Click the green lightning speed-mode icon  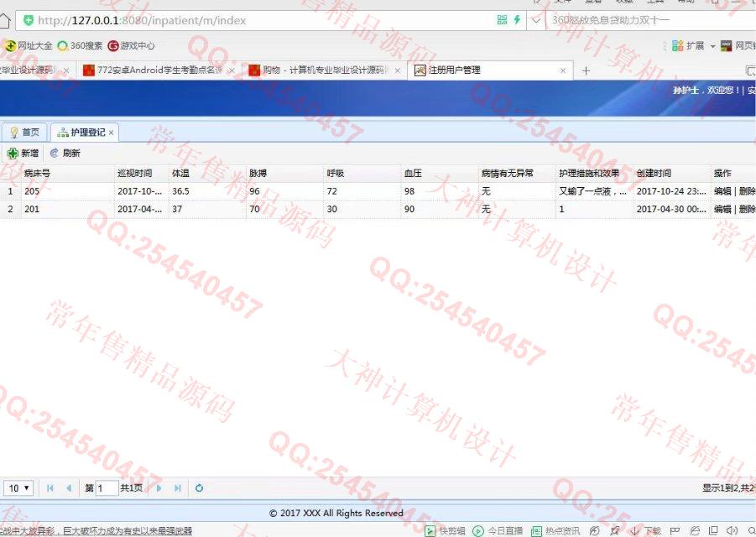[x=517, y=20]
